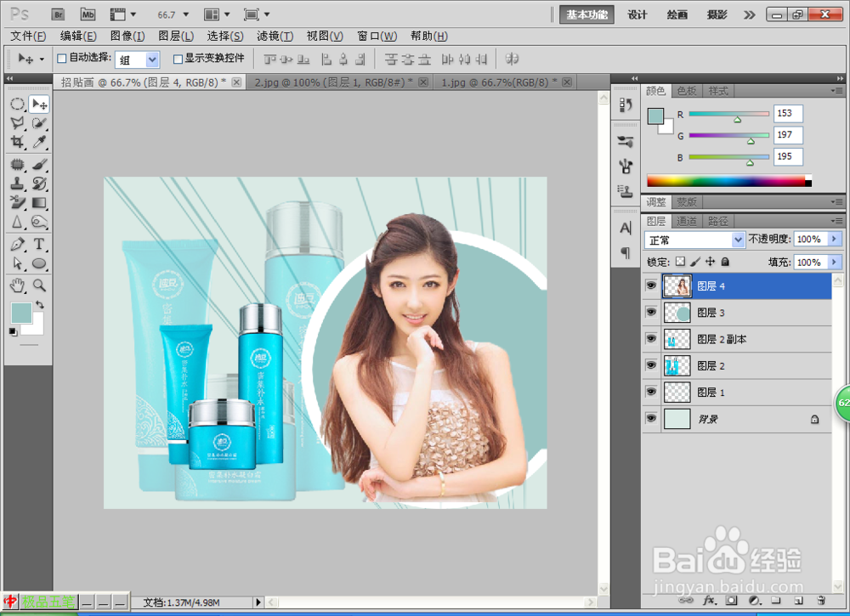
Task: Enable the 显示变换控件 checkbox
Action: click(178, 59)
